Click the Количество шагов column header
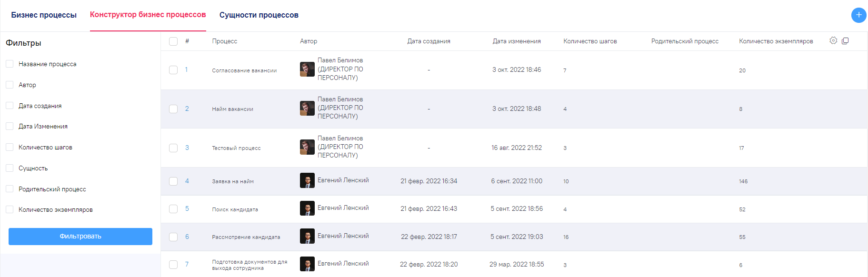The width and height of the screenshot is (868, 277). pos(590,41)
